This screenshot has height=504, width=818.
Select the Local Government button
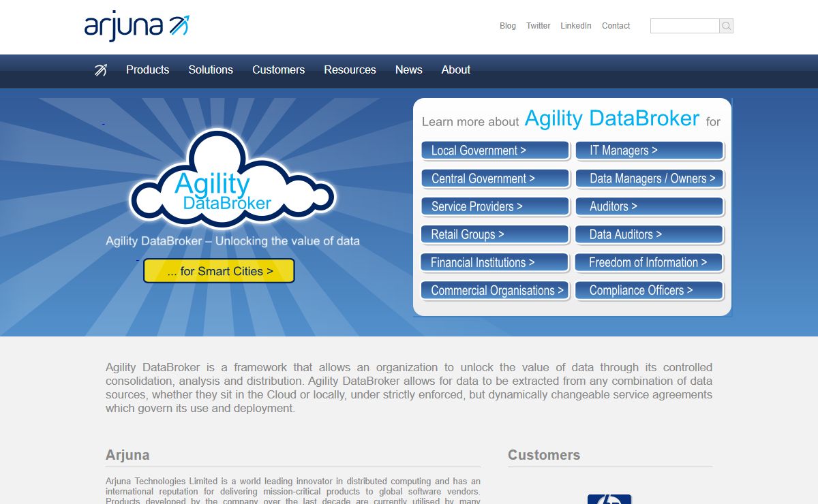pyautogui.click(x=495, y=151)
